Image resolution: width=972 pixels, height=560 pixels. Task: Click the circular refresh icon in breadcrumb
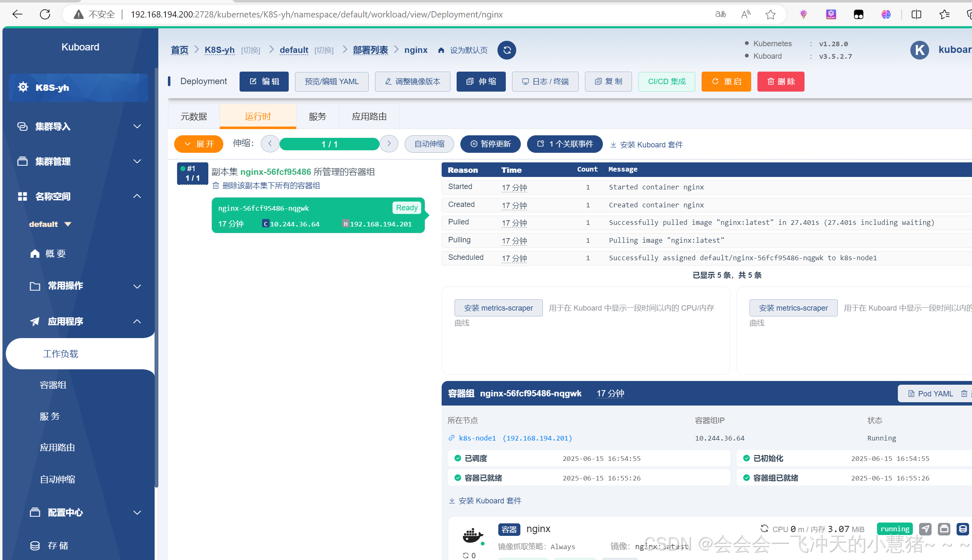click(x=507, y=50)
